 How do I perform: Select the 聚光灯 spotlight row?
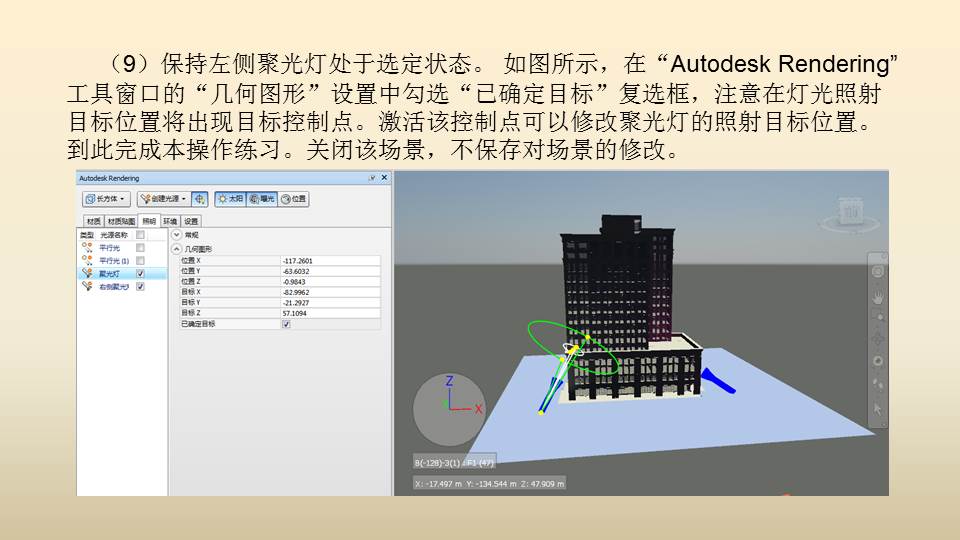(122, 274)
